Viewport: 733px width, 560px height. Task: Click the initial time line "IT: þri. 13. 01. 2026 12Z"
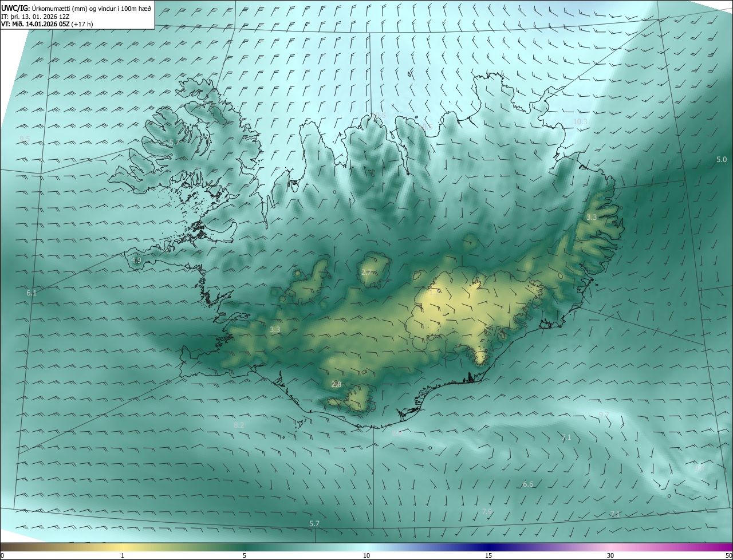(x=34, y=16)
